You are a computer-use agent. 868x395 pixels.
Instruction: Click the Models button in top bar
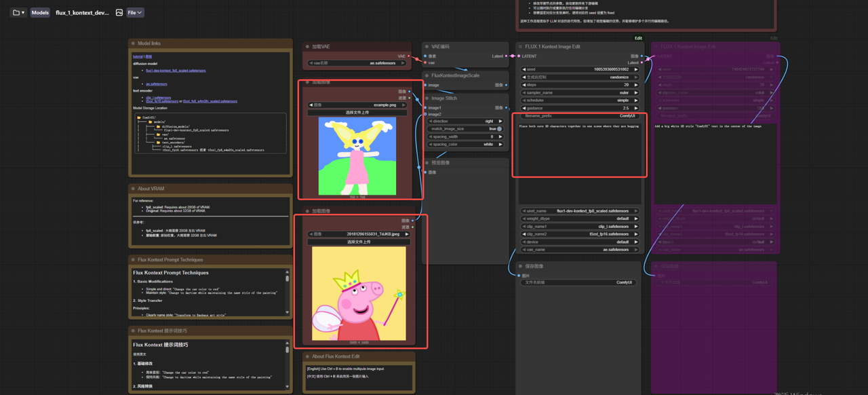(x=40, y=12)
